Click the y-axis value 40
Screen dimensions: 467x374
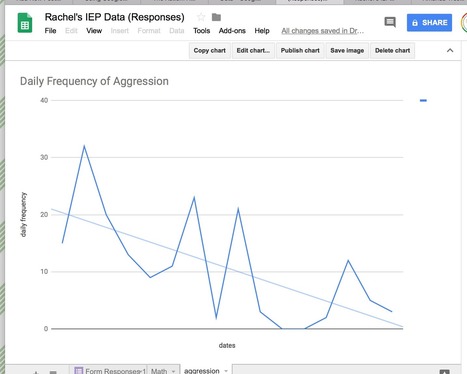44,100
